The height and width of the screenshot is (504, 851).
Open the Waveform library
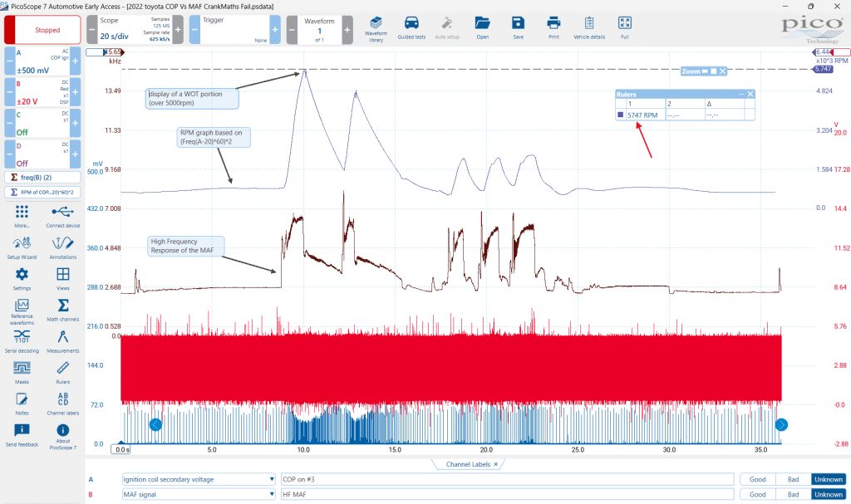[x=376, y=28]
